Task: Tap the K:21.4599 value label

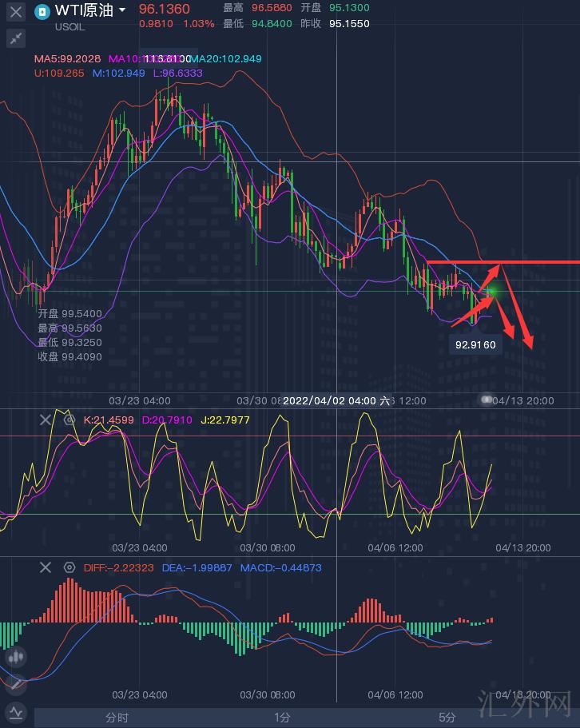Action: click(109, 420)
